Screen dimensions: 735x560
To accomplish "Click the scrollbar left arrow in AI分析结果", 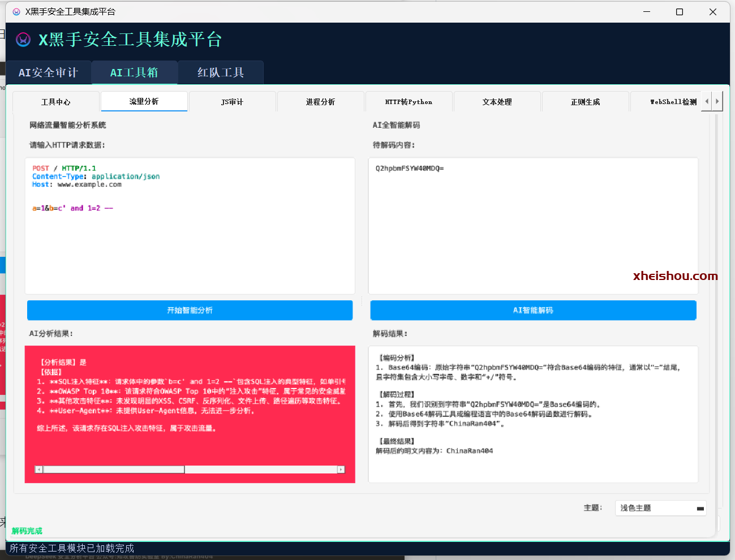I will click(x=39, y=469).
